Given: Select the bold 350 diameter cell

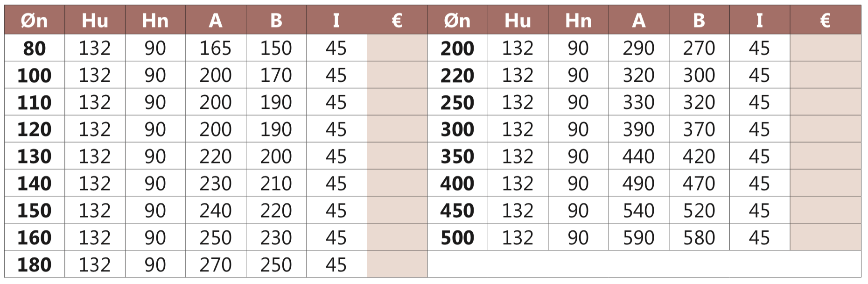Looking at the screenshot, I should click(x=457, y=156).
